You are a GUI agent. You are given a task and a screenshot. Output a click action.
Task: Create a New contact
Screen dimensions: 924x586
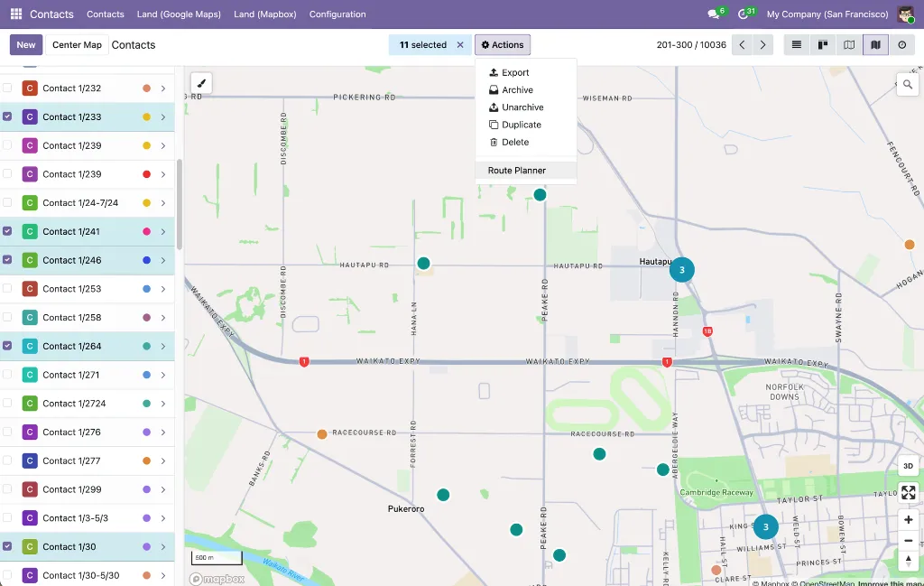click(26, 45)
